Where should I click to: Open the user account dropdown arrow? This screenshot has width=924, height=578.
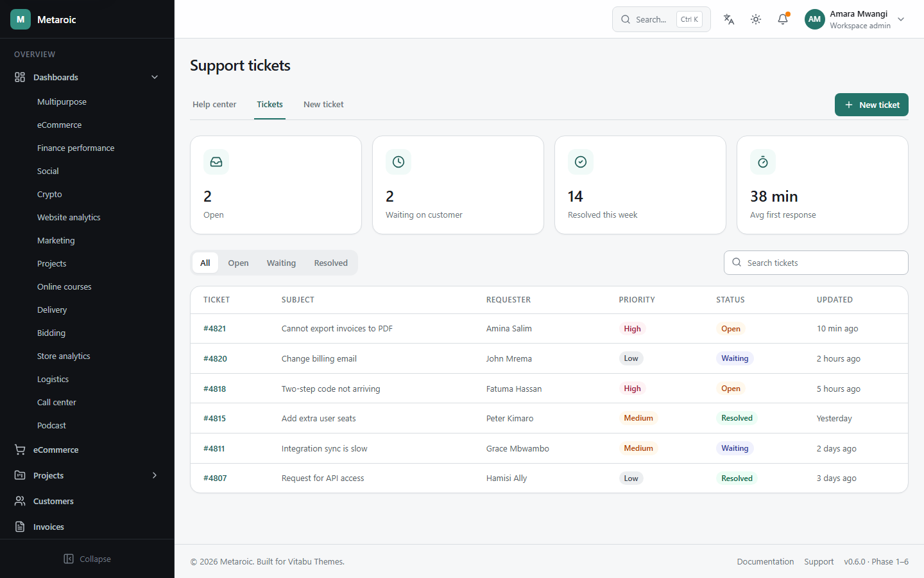[x=901, y=19]
